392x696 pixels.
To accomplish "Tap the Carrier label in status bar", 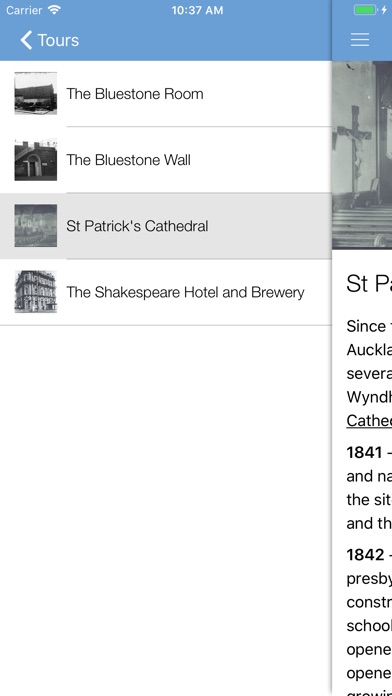I will [24, 10].
